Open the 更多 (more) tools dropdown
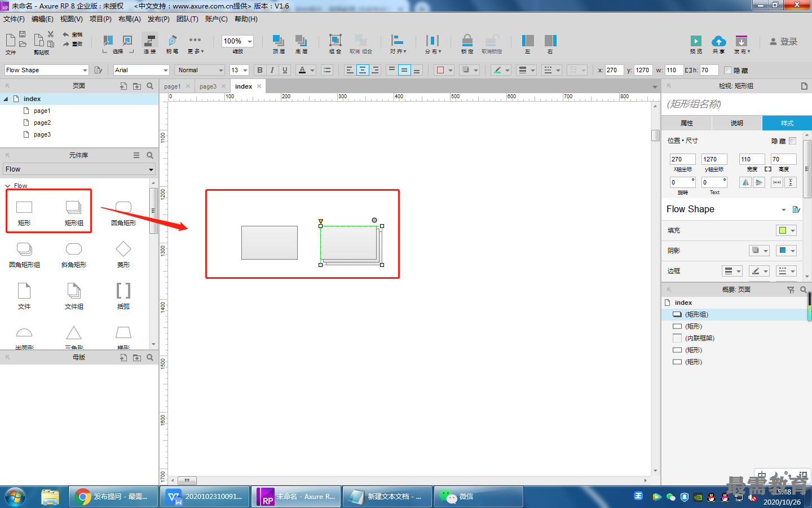This screenshot has width=812, height=508. pyautogui.click(x=196, y=44)
